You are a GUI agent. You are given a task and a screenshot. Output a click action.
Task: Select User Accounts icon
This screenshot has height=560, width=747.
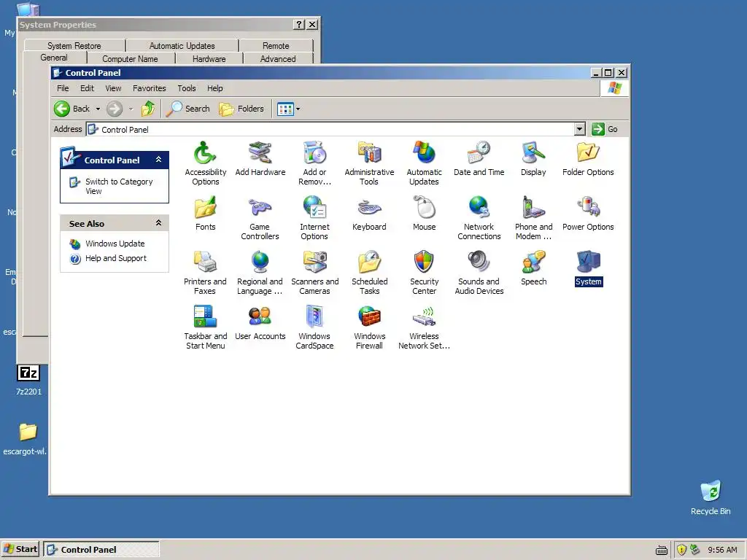[260, 323]
